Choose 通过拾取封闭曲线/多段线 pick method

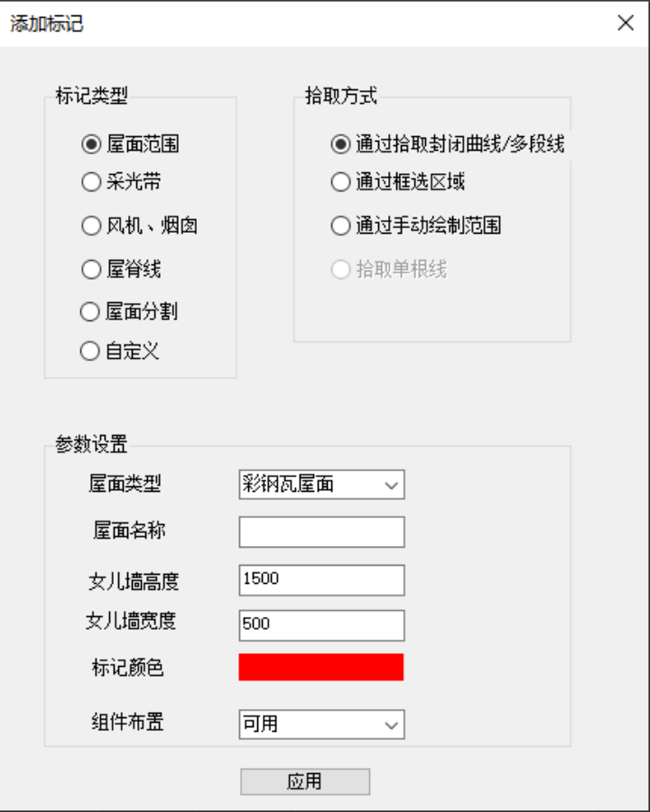(x=340, y=143)
